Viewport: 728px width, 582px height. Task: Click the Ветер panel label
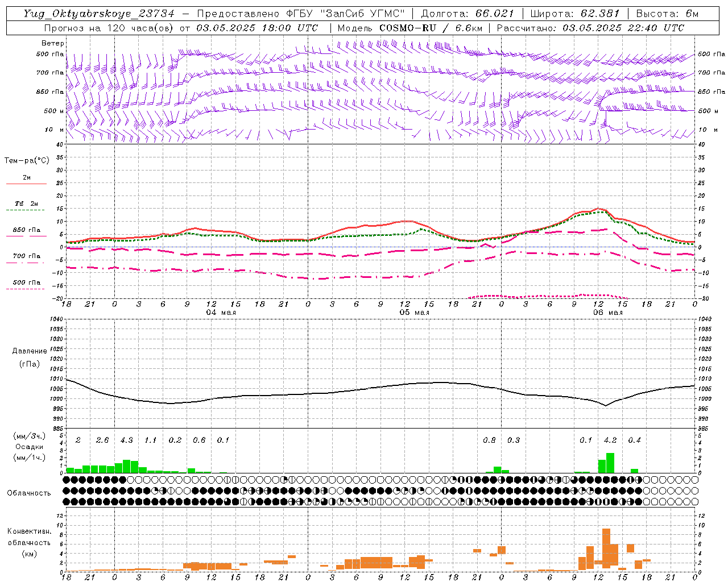point(53,43)
